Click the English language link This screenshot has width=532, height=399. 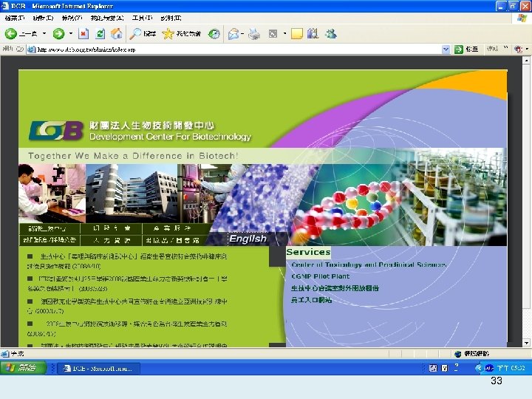[248, 239]
